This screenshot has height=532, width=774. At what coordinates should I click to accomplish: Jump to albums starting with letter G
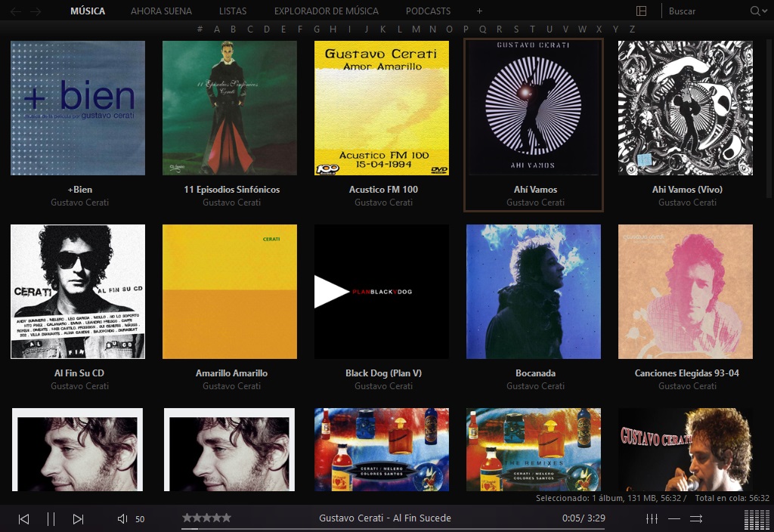click(316, 28)
